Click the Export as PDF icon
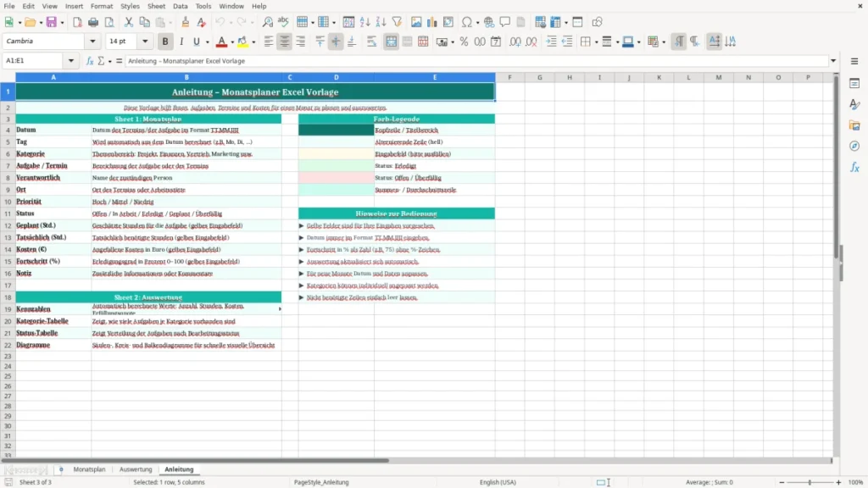 click(x=77, y=22)
